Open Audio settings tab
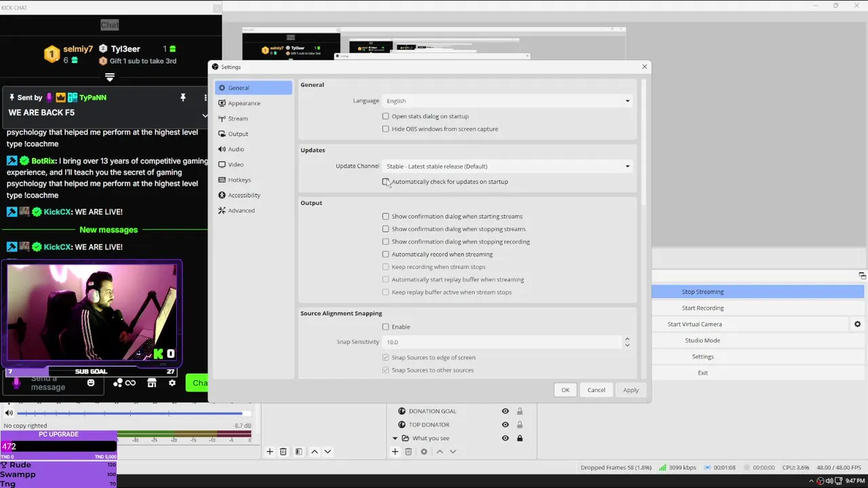 pos(254,149)
